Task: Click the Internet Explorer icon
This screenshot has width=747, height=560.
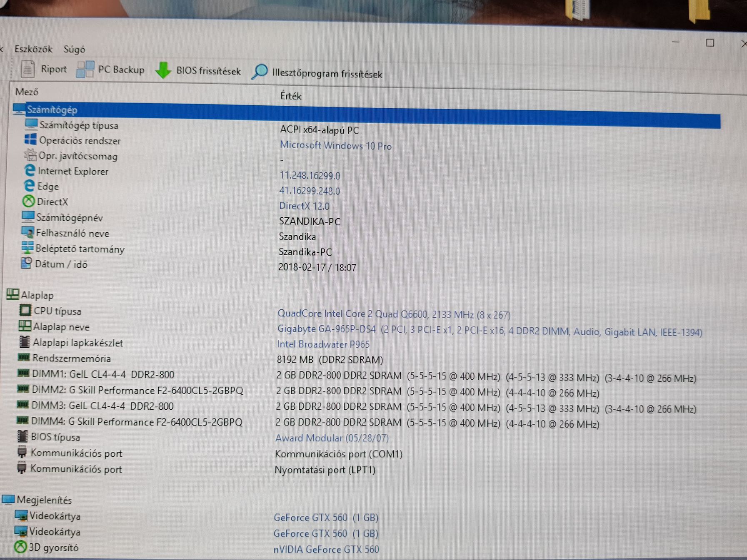Action: pos(30,170)
